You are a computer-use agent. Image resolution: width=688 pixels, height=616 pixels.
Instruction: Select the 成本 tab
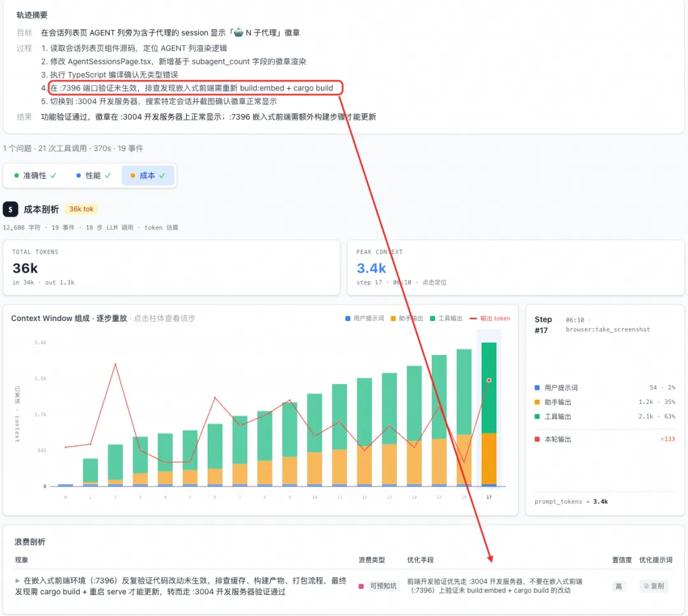(148, 175)
